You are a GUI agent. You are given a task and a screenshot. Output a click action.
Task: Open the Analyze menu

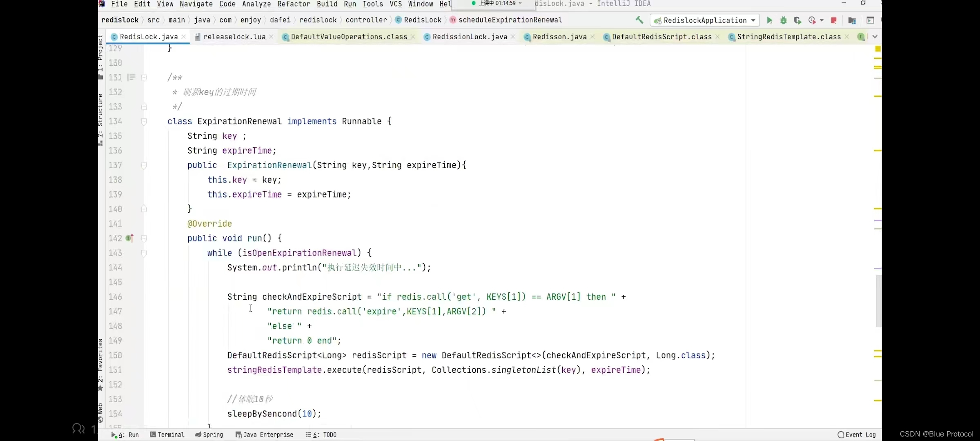tap(256, 4)
